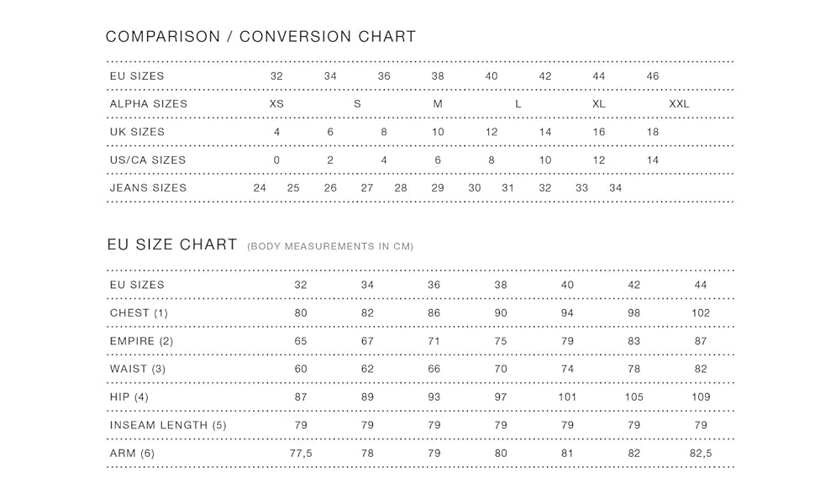
Task: Select the chest value 102
Action: (x=701, y=313)
